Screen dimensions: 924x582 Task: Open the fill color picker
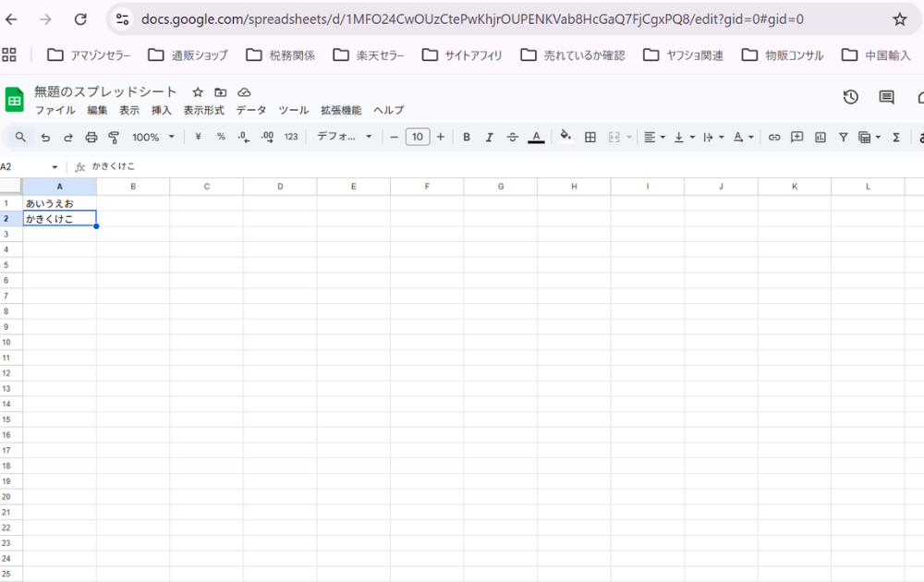pos(565,137)
